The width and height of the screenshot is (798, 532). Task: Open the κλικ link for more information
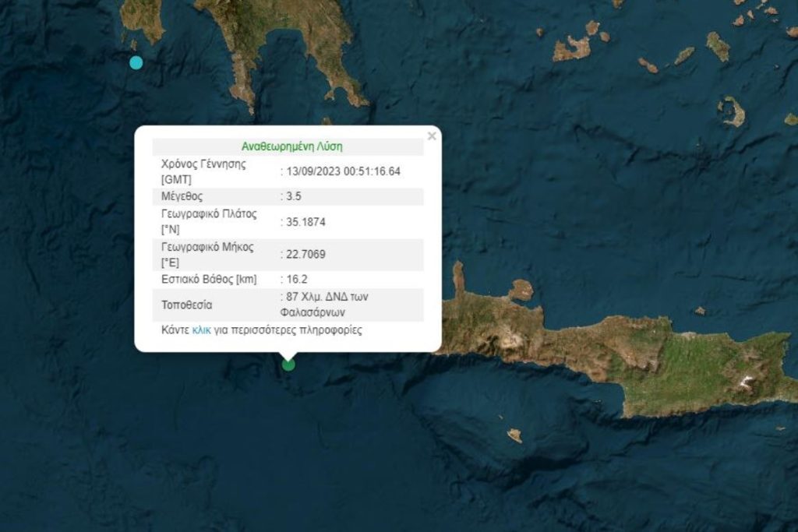coord(201,330)
